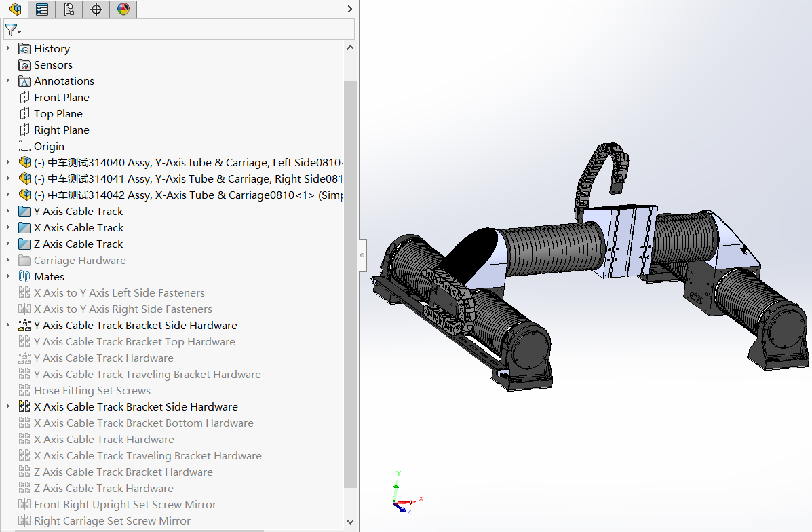Viewport: 812px width, 532px height.
Task: Expand the X-Axis Tube & Carriage assembly
Action: [8, 195]
